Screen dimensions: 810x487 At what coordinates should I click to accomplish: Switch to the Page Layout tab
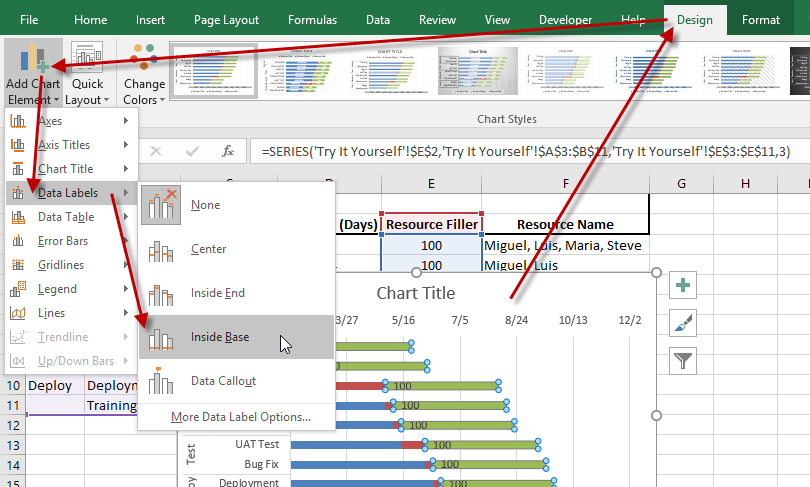226,19
